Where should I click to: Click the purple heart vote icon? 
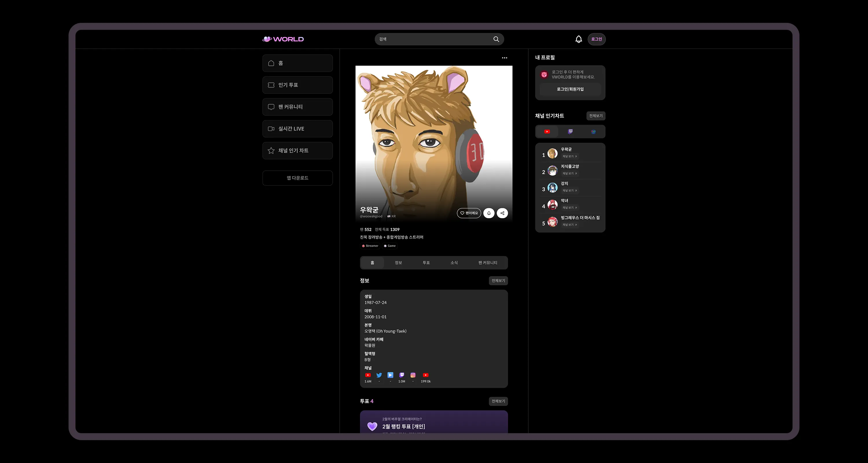pos(372,426)
